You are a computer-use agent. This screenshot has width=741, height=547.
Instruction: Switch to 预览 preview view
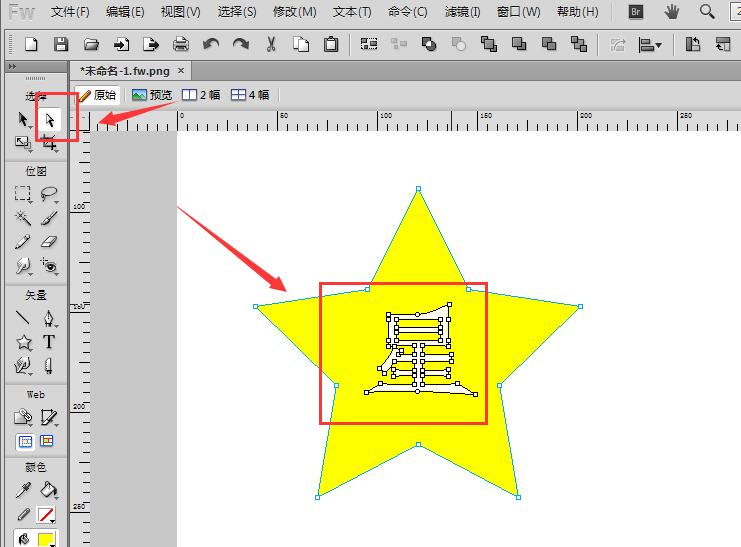tap(152, 95)
